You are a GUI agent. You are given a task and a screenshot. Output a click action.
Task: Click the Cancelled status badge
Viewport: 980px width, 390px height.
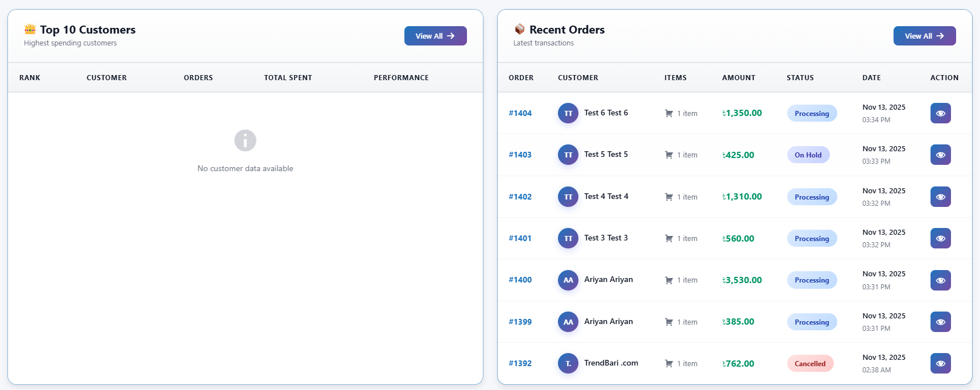810,363
